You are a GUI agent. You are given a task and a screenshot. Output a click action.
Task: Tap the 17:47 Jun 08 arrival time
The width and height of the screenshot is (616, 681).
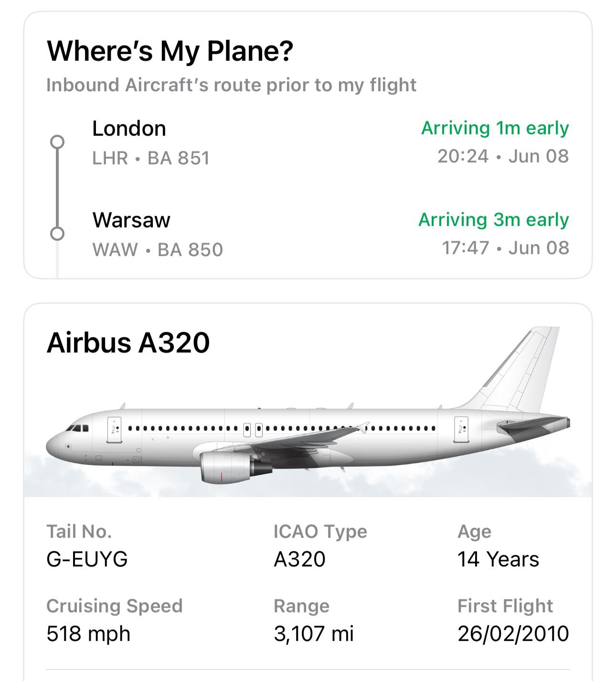coord(505,248)
